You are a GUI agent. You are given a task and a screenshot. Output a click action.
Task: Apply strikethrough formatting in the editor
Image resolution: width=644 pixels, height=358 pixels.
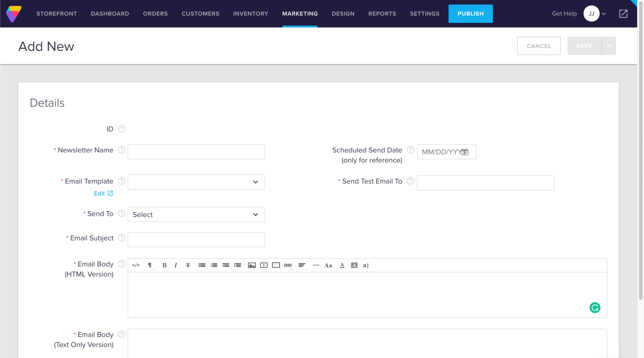188,265
